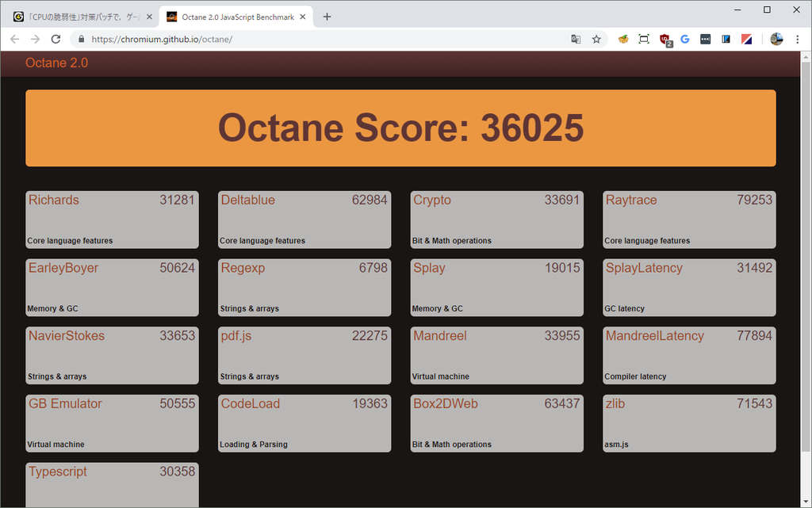812x508 pixels.
Task: Open the red and blue diagonal extension
Action: pos(746,40)
